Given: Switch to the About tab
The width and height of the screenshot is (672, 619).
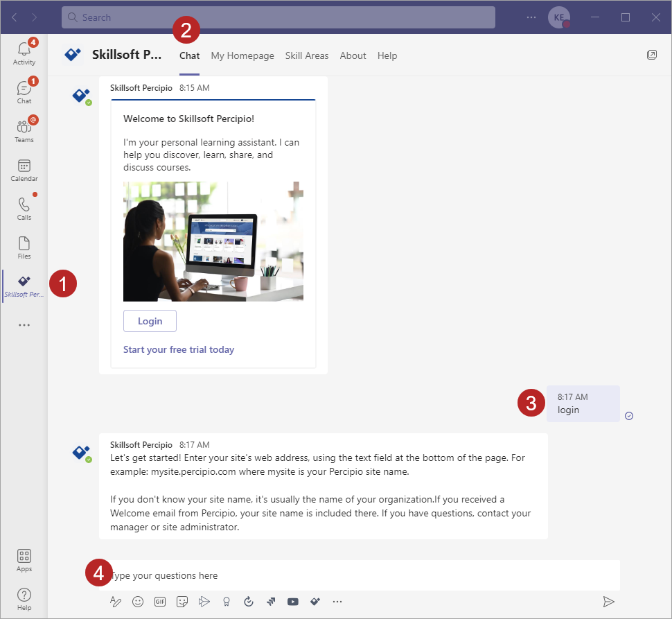Looking at the screenshot, I should [x=353, y=55].
